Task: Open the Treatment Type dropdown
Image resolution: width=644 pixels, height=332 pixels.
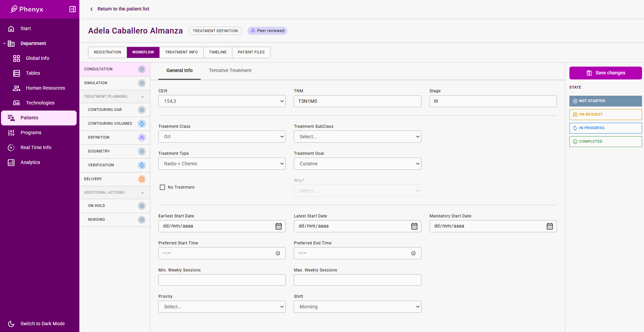Action: pos(222,164)
